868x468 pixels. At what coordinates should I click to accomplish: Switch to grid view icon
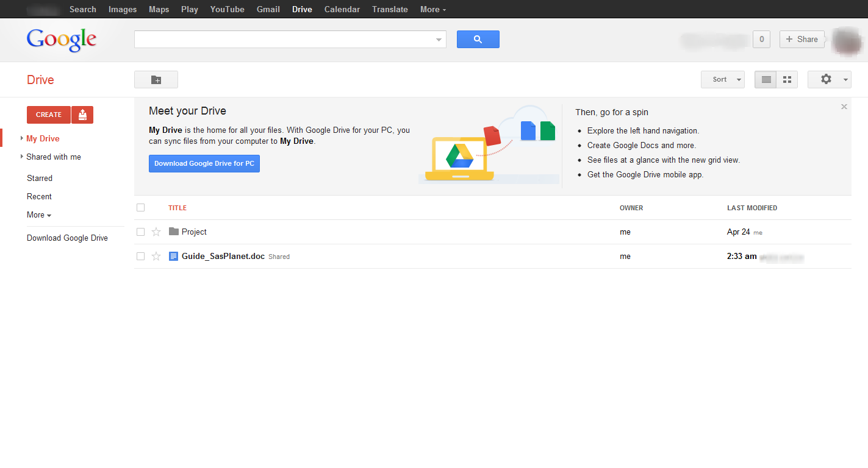tap(787, 79)
